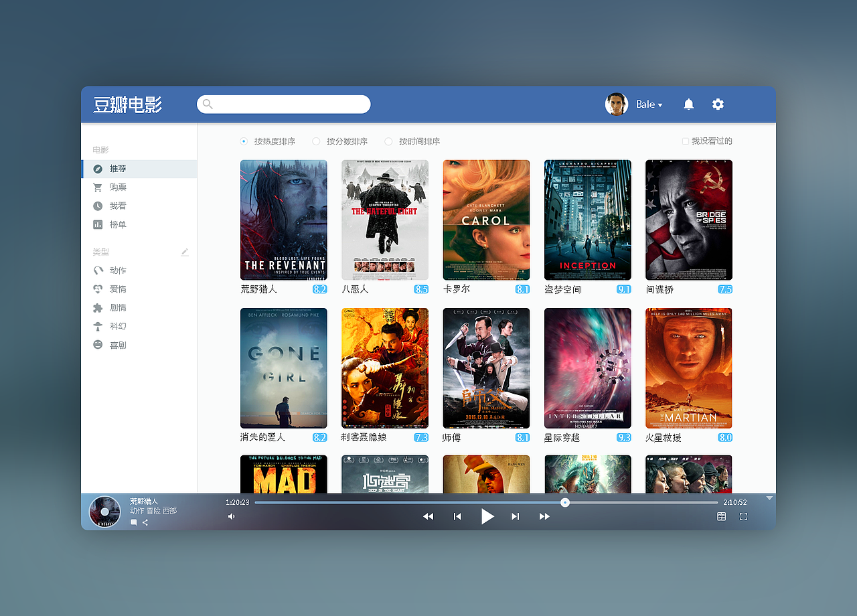Open the Interstellar poster
Viewport: 857px width, 616px height.
click(x=588, y=368)
